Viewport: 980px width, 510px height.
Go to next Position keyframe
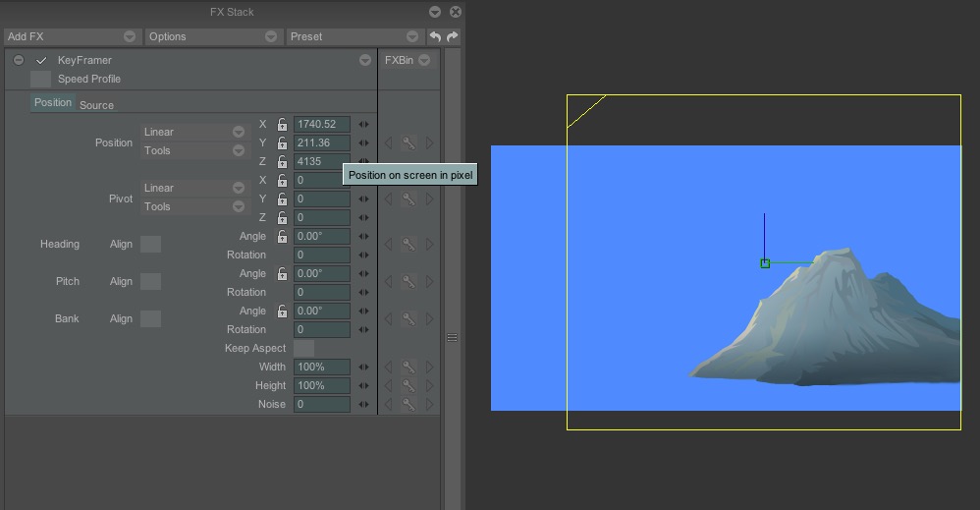point(429,143)
